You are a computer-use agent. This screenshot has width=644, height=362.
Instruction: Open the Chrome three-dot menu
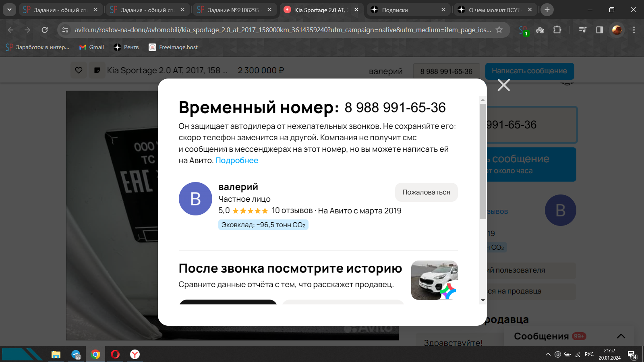pyautogui.click(x=634, y=30)
